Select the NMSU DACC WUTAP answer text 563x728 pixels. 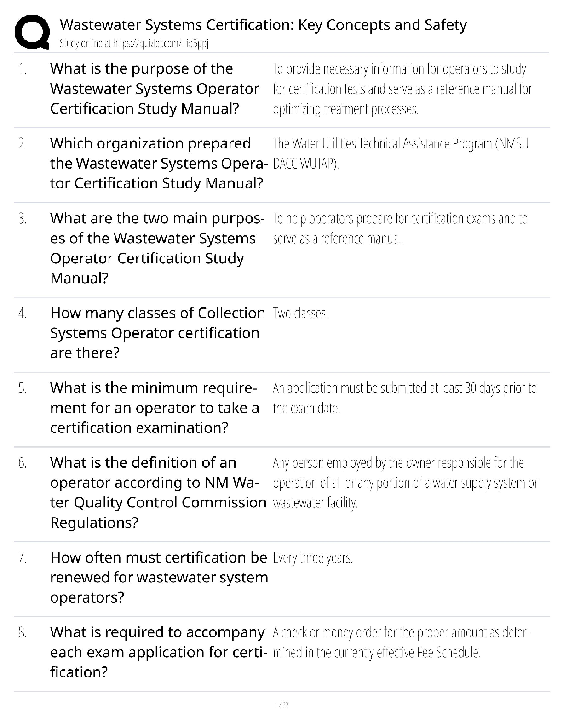point(401,154)
